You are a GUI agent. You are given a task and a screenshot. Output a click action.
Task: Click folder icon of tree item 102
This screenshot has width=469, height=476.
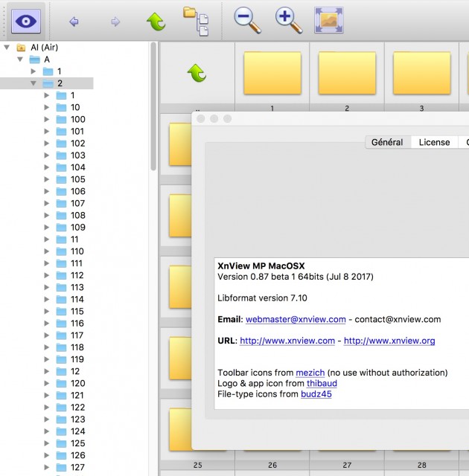point(61,144)
